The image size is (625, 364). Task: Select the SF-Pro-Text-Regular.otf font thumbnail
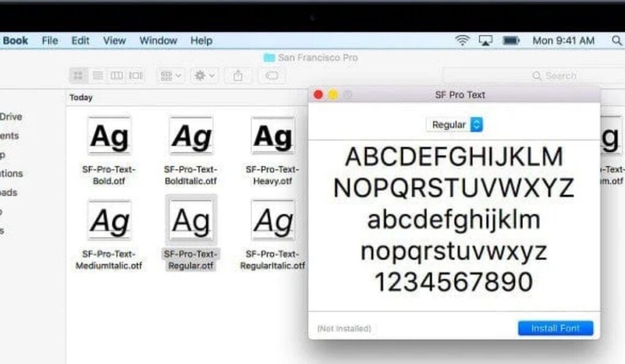pos(191,220)
